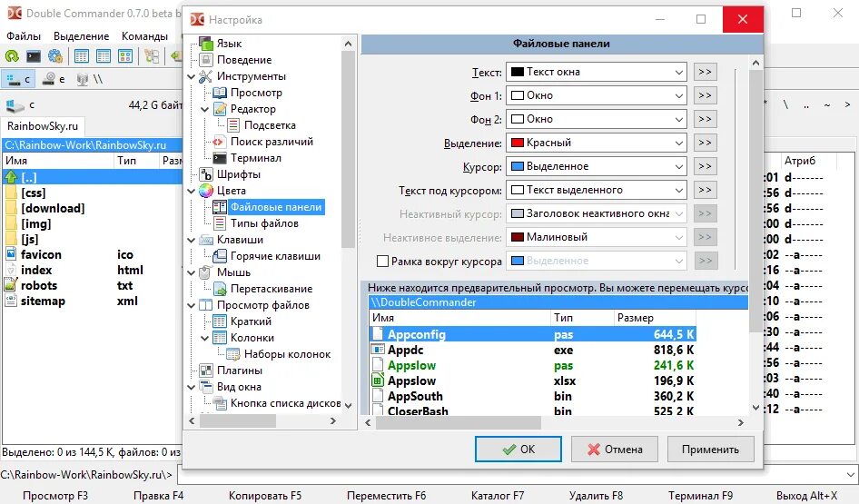
Task: Open the Текст color dropdown
Action: (596, 72)
